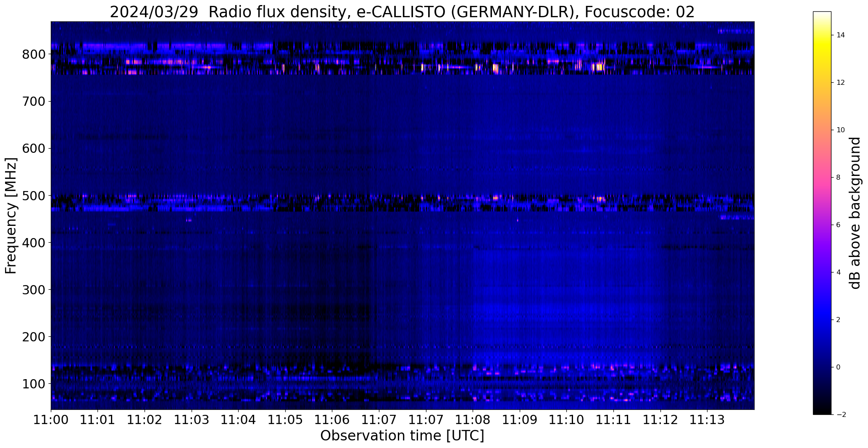Screen dimensions: 868x448
Task: Click the Observation time [UTC] axis label
Action: tap(402, 436)
